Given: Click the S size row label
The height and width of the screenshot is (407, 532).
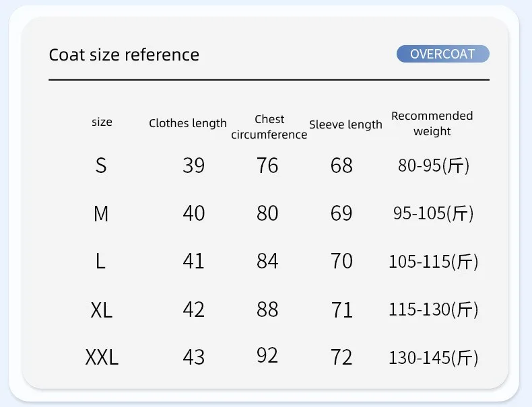Looking at the screenshot, I should (x=101, y=165).
